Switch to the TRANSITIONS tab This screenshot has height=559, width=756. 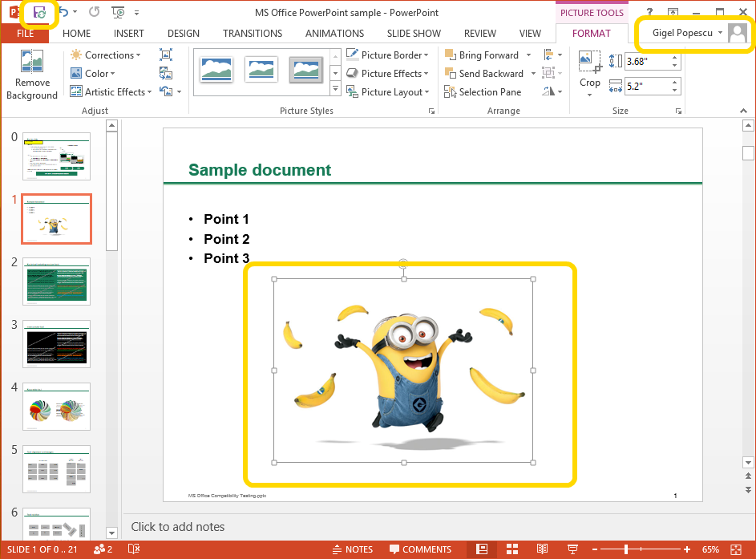click(x=253, y=33)
